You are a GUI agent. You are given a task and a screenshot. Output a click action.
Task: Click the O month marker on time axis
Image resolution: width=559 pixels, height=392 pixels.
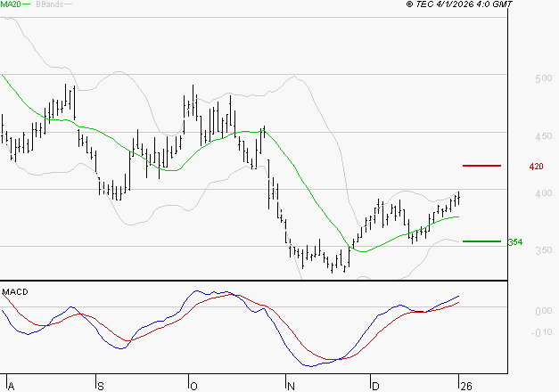[193, 387]
